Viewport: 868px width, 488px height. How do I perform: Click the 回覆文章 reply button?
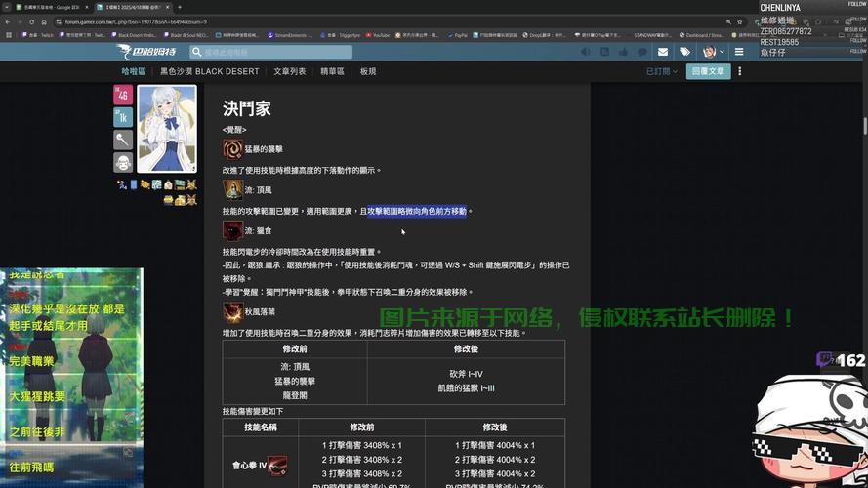coord(709,71)
